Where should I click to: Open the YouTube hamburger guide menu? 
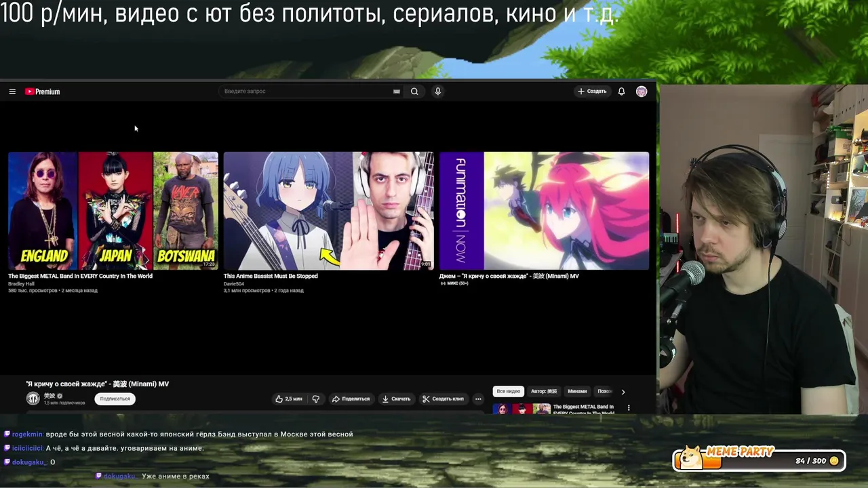pyautogui.click(x=12, y=91)
